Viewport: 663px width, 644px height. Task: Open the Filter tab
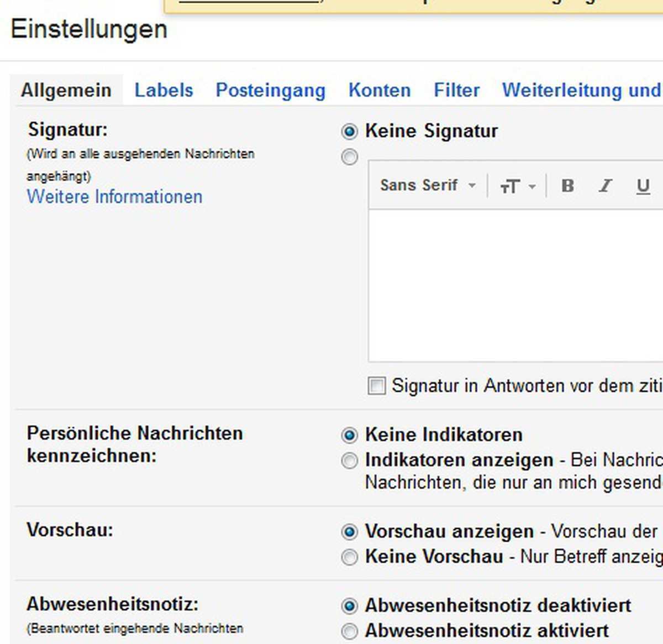[x=456, y=90]
